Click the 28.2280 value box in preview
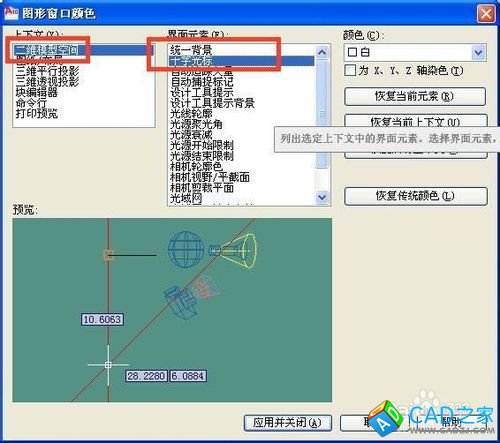Viewport: 500px width, 443px height. coord(146,376)
